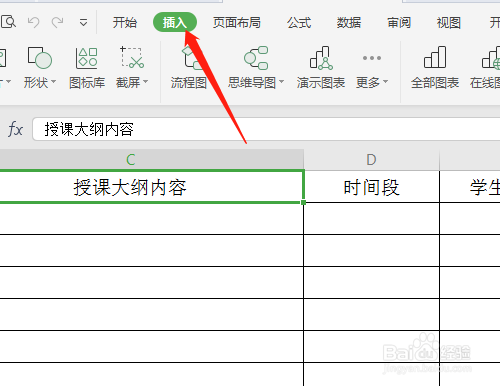This screenshot has width=500, height=386.
Task: Click the empty cell below 时间段
Action: (x=371, y=218)
